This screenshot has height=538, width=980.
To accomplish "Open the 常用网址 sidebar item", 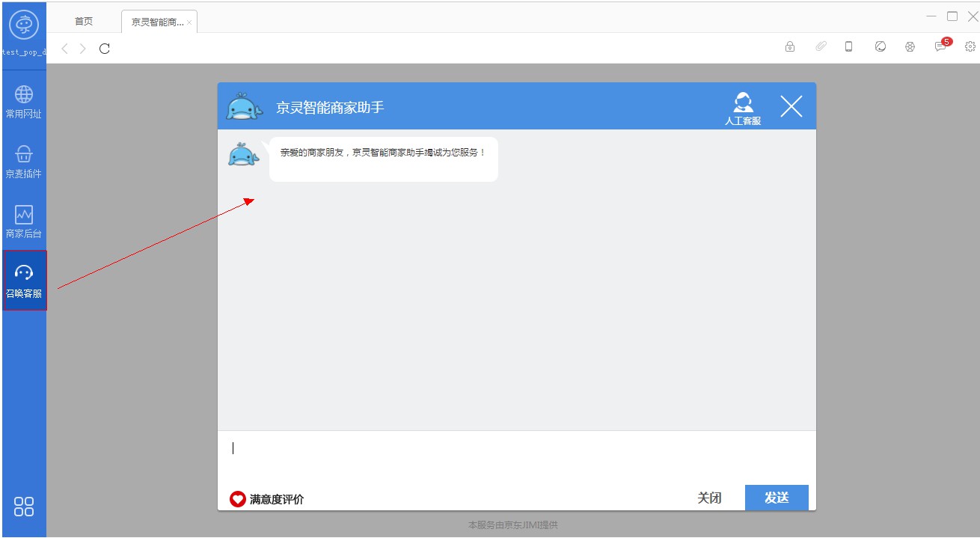I will click(x=24, y=102).
